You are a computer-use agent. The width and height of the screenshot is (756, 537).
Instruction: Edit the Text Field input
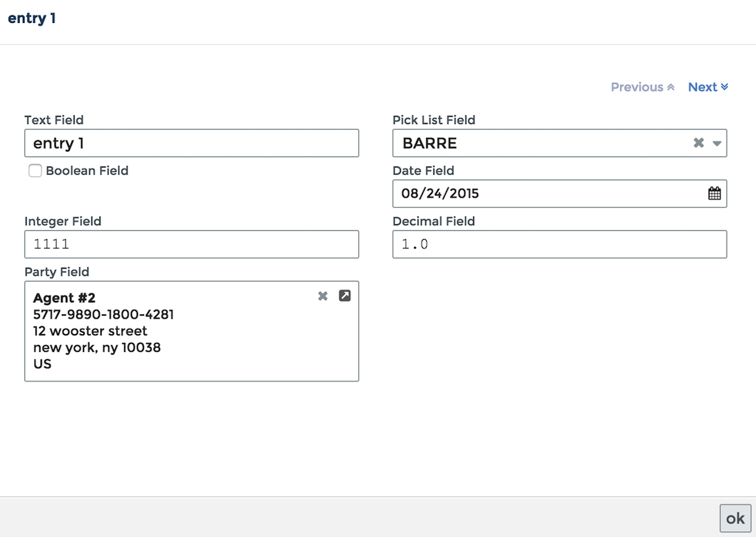point(191,143)
